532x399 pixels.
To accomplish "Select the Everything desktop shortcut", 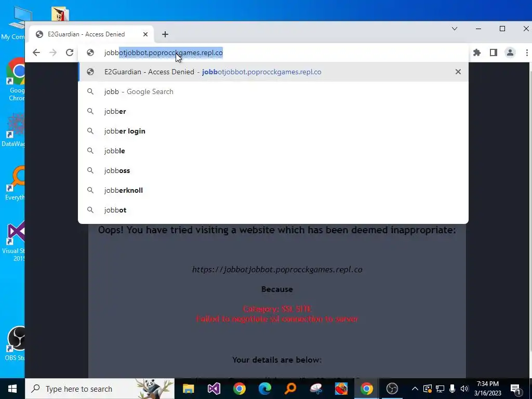I will tap(15, 183).
